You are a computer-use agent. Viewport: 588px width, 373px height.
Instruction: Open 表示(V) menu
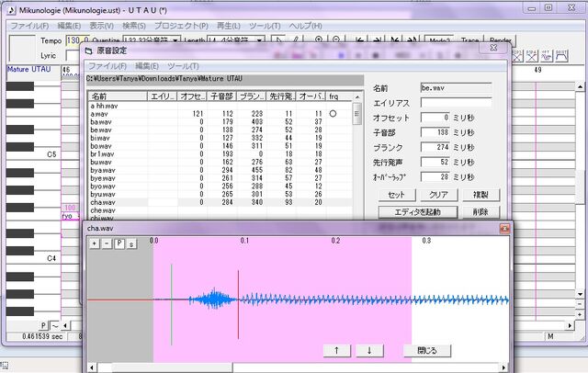tap(101, 26)
